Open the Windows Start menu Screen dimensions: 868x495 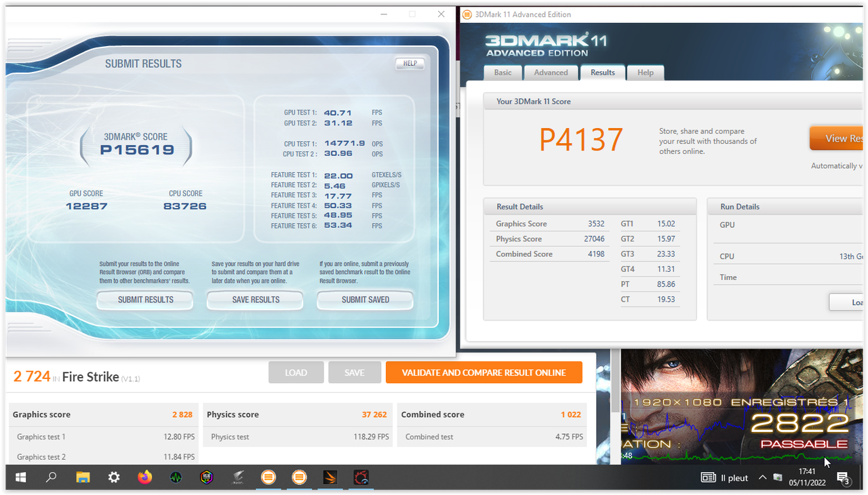click(x=20, y=477)
